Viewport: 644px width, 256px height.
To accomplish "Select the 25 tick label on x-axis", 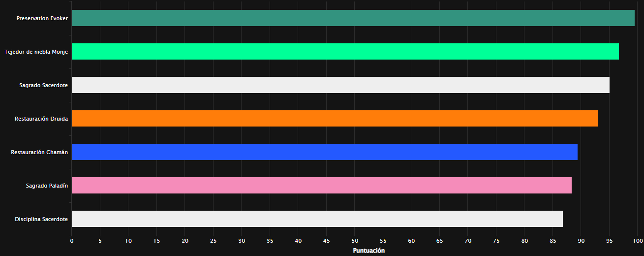I will [214, 241].
